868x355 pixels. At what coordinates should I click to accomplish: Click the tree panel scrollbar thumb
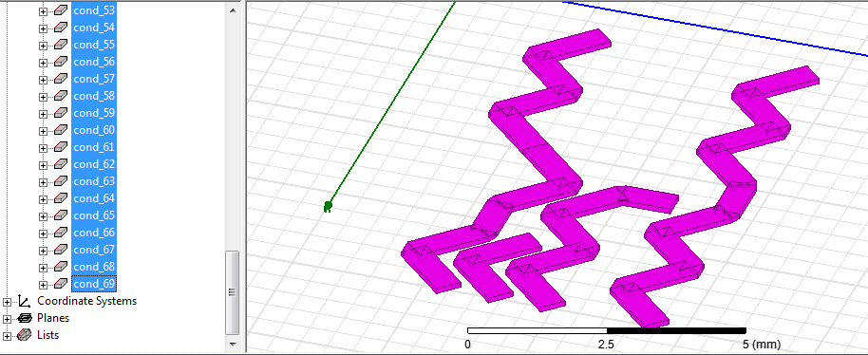[233, 292]
